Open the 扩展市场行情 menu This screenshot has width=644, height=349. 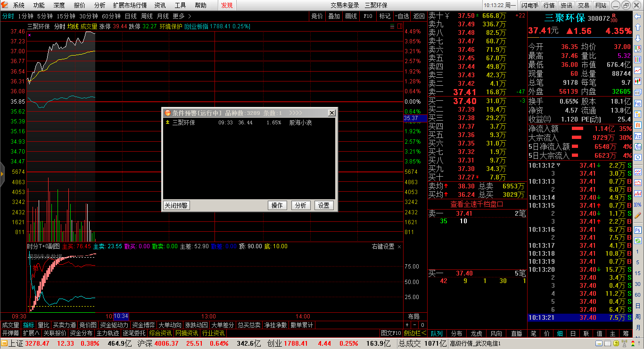[x=130, y=5]
